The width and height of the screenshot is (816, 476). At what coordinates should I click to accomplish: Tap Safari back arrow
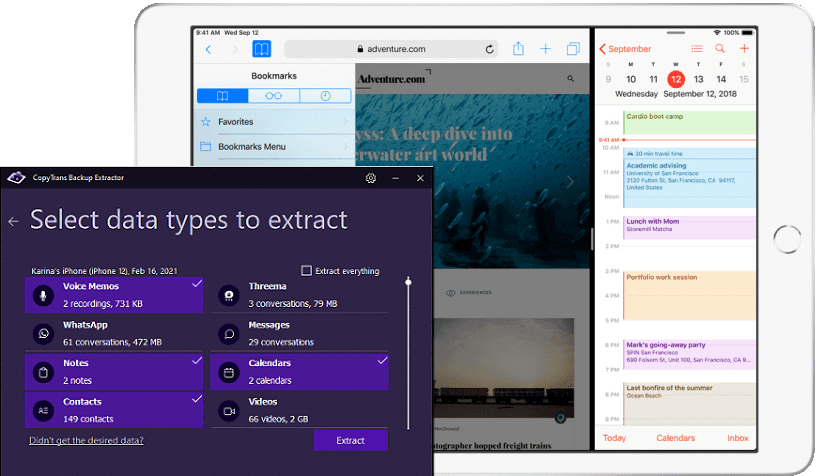(x=209, y=49)
